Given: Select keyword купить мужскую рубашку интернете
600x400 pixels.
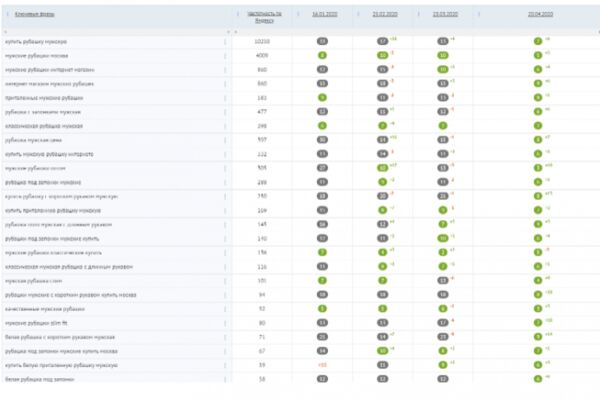Looking at the screenshot, I should click(x=49, y=154).
